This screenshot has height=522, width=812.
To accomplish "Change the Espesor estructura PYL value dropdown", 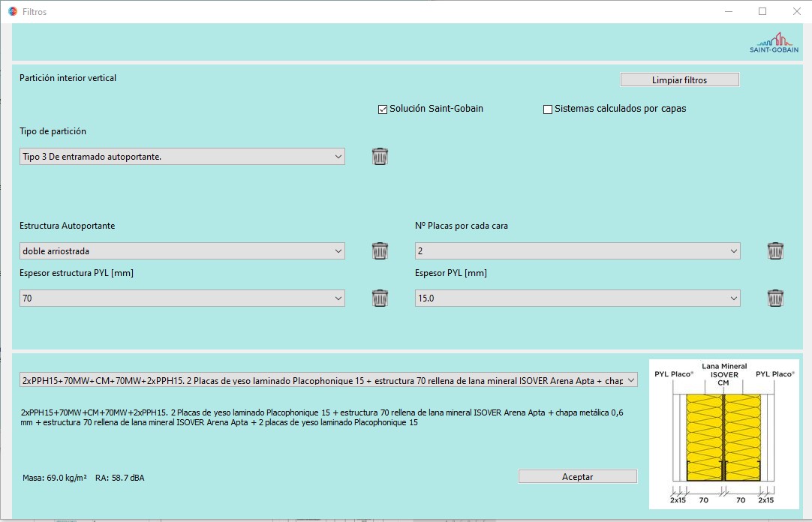I will [x=182, y=298].
